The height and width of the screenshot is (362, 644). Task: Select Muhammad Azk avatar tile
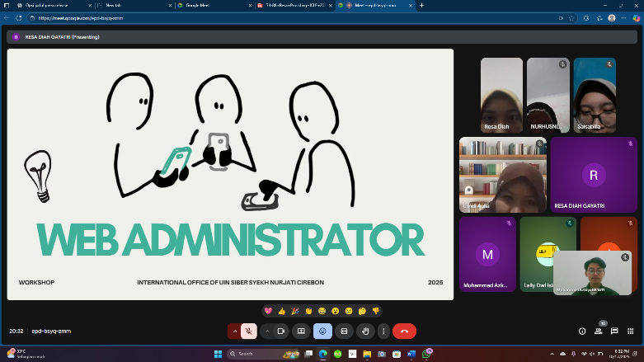pyautogui.click(x=487, y=254)
